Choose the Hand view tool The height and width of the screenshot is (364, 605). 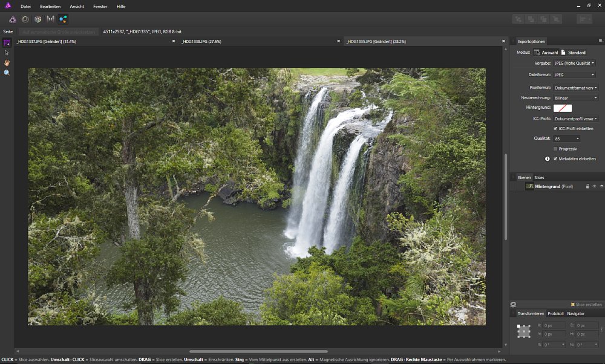(x=7, y=62)
